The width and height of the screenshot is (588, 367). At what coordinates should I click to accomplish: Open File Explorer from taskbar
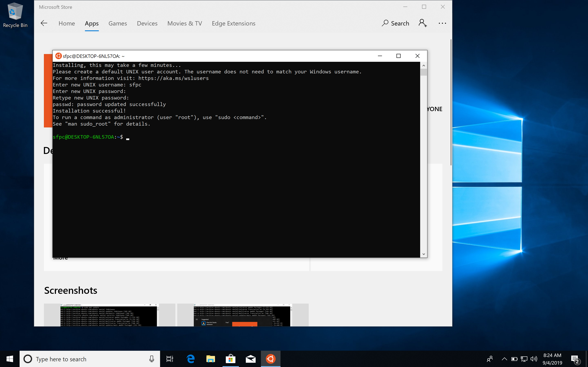click(x=211, y=359)
